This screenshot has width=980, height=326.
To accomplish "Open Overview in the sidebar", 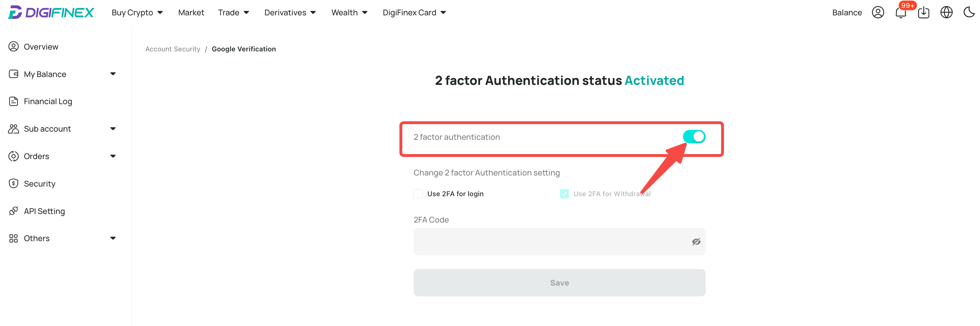I will (41, 46).
